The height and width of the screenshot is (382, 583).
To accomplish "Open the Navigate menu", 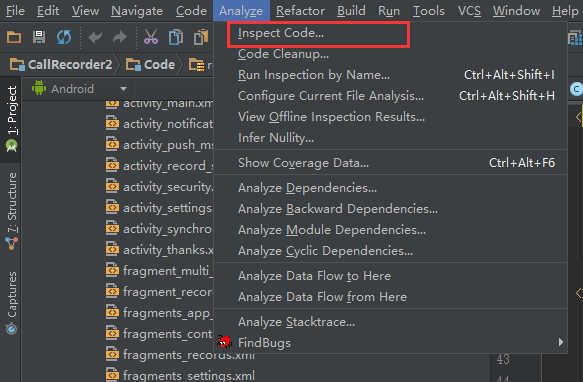I will pos(137,11).
